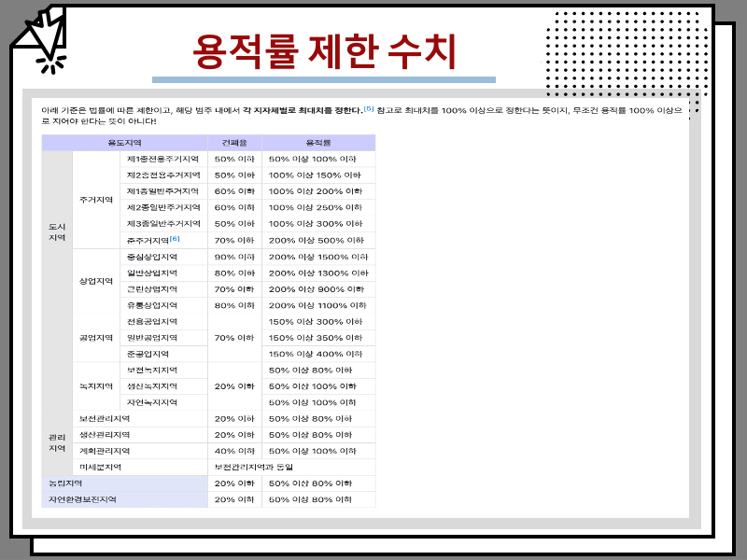Click the '200% 이상 1300% 이하' value cell
This screenshot has width=747, height=560.
(x=318, y=273)
